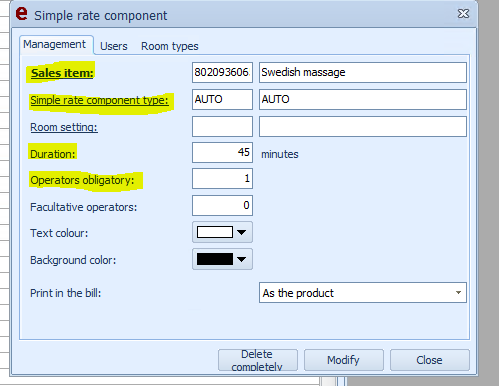The width and height of the screenshot is (499, 386).
Task: Click the white Text colour swatch
Action: click(x=215, y=232)
